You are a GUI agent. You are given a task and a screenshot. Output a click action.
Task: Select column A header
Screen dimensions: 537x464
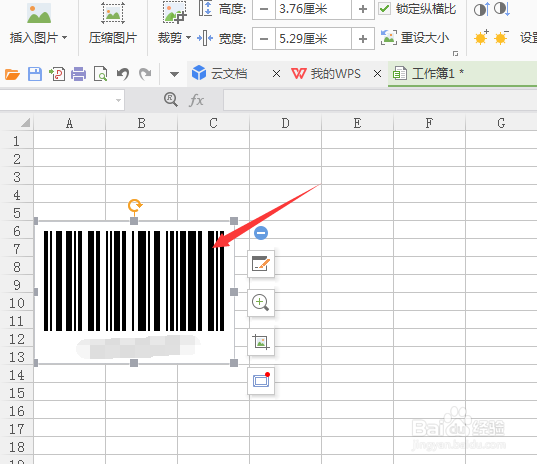[x=70, y=123]
